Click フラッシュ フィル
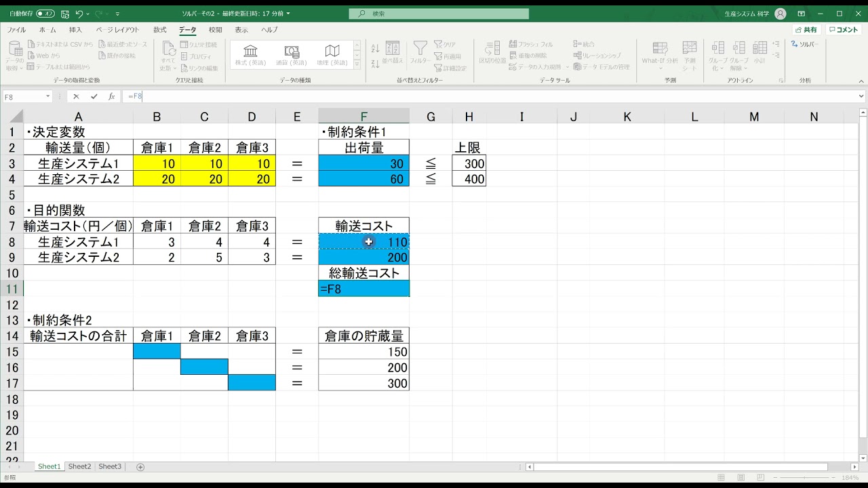This screenshot has height=488, width=868. 531,44
